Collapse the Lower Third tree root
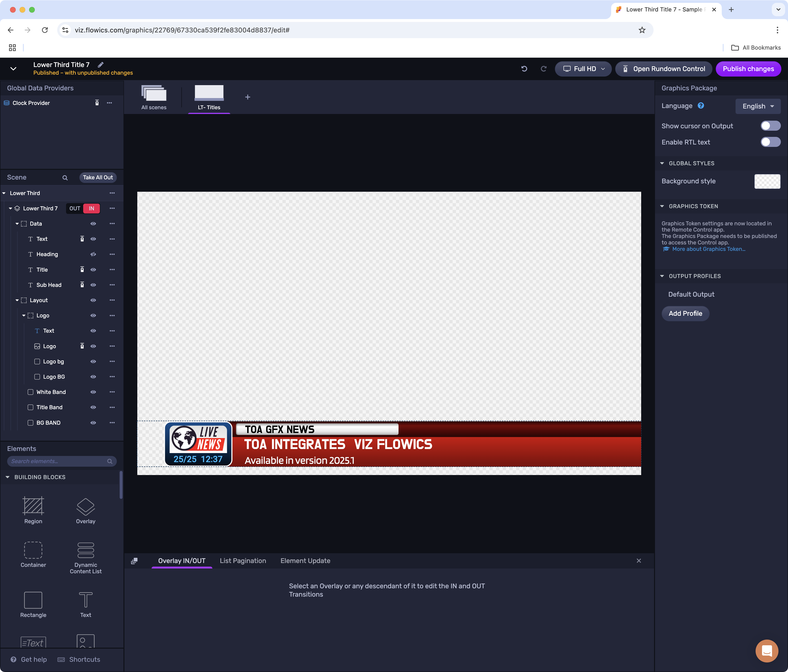788x672 pixels. [x=4, y=193]
